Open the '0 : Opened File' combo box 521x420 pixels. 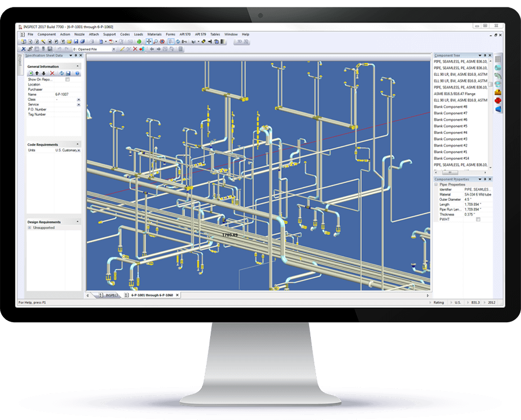click(94, 49)
